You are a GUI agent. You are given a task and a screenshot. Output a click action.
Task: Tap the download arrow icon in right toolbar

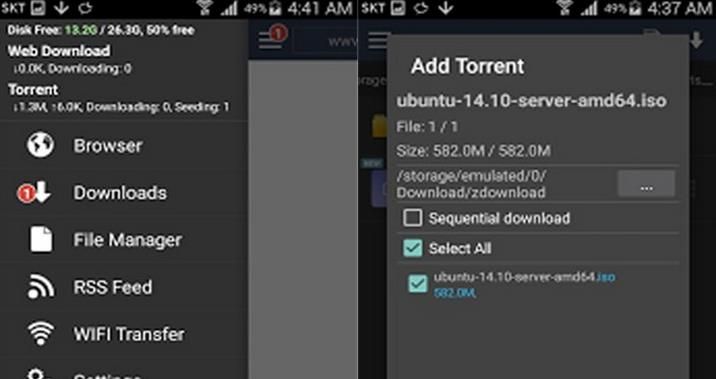coord(696,40)
